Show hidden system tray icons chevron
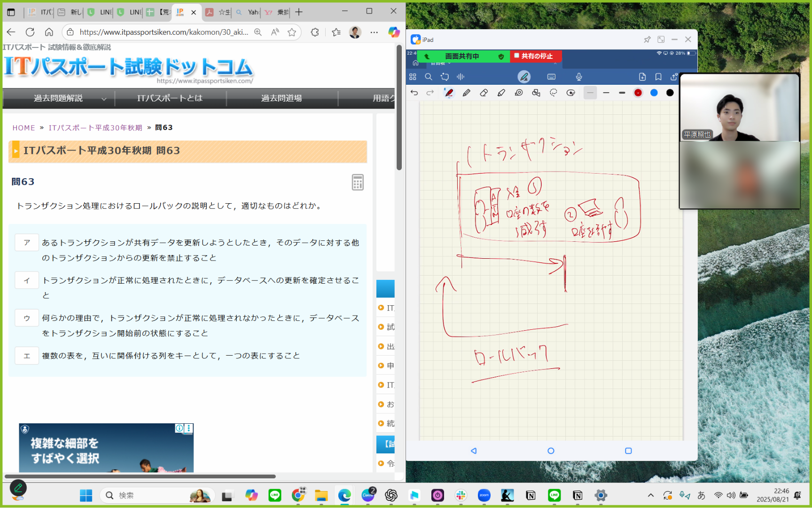Screen dimensions: 812x508 point(651,495)
